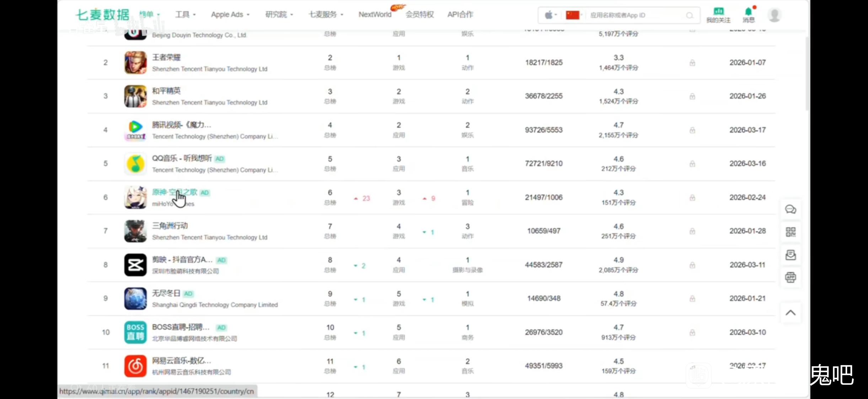Click the APP download sidebar icon
The height and width of the screenshot is (399, 868).
pyautogui.click(x=791, y=277)
